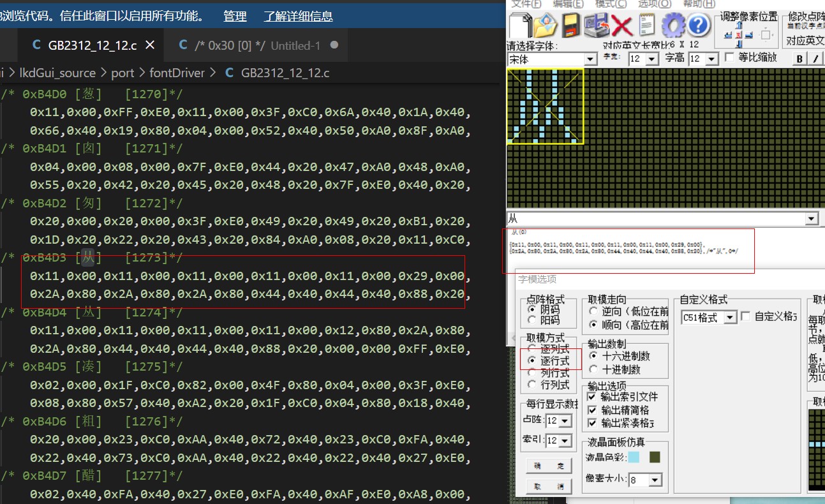825x504 pixels.
Task: Toggle the bold B button
Action: click(x=800, y=59)
